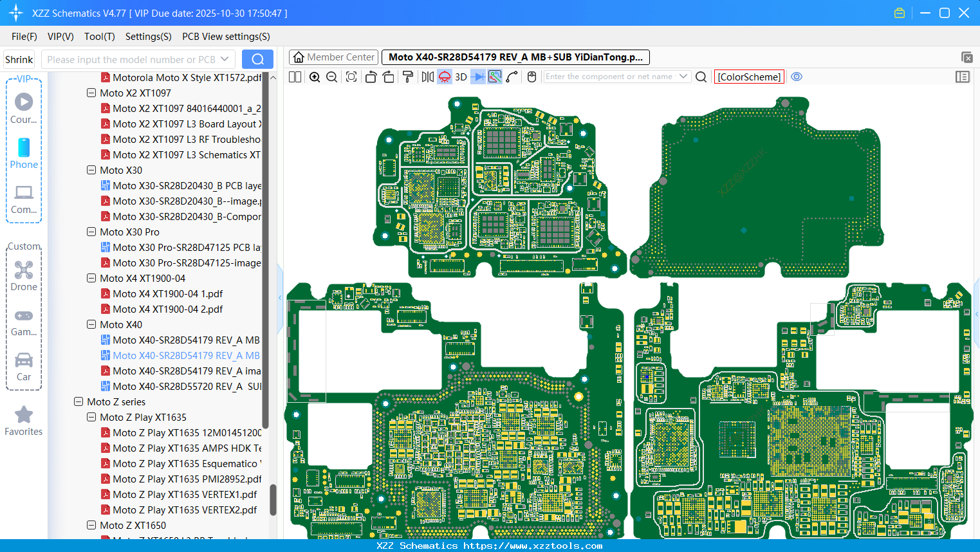Open Moto X30 Pro-SR28D47125 PCB layout file
This screenshot has width=980, height=552.
(x=181, y=247)
